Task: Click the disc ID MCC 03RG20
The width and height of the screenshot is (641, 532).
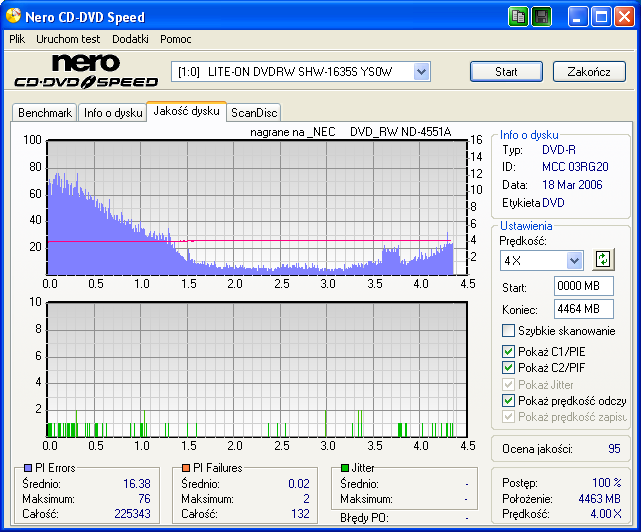Action: (575, 167)
